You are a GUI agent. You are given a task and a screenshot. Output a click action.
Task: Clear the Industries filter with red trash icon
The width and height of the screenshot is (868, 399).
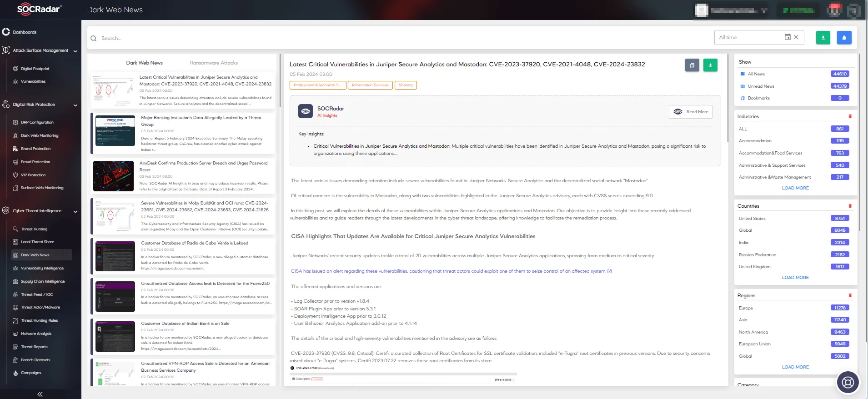tap(850, 116)
